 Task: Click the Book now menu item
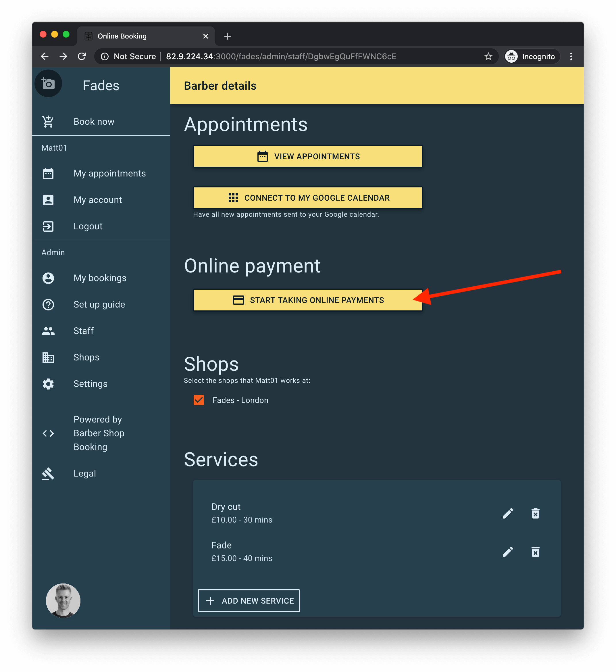click(x=94, y=121)
